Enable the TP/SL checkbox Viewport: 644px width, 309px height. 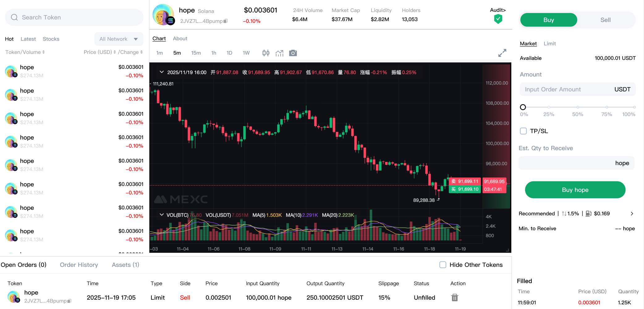click(x=523, y=131)
